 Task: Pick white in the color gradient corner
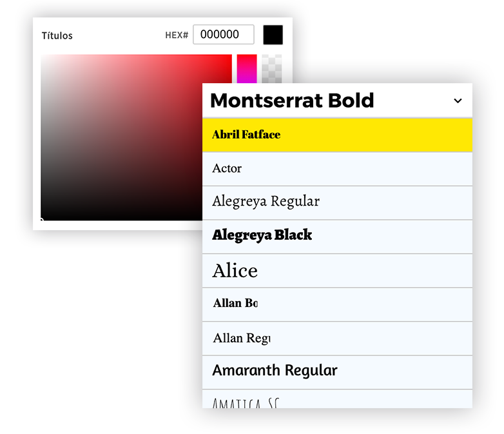pyautogui.click(x=44, y=59)
